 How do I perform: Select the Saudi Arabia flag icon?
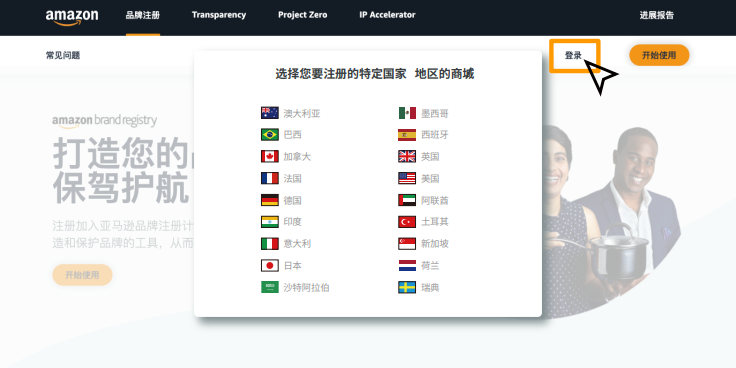270,287
